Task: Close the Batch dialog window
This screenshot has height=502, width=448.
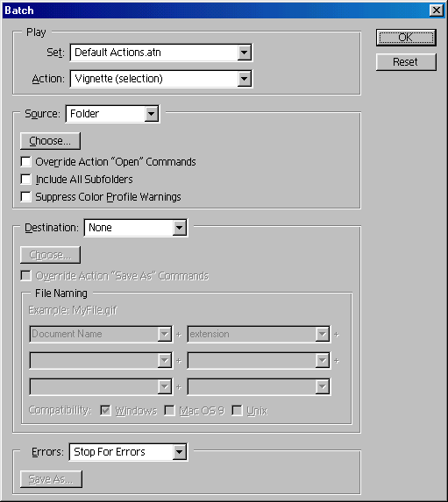Action: 436,11
